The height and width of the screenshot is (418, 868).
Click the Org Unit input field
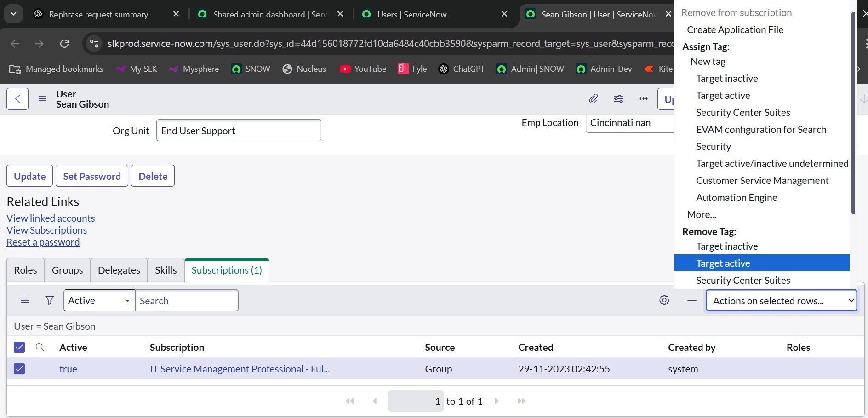click(238, 131)
